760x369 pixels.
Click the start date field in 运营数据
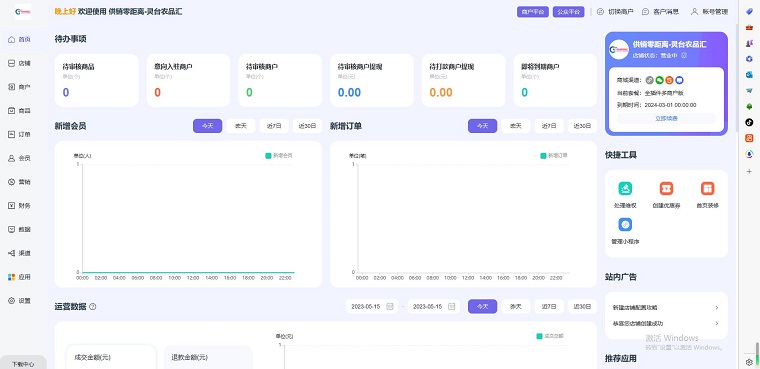[x=372, y=306]
